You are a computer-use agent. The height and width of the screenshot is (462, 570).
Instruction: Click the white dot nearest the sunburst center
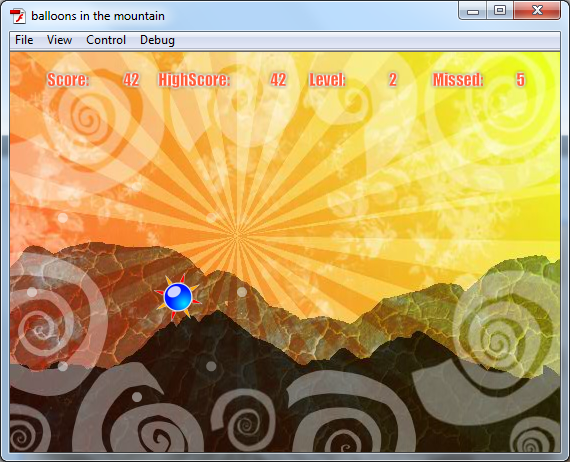pyautogui.click(x=212, y=218)
